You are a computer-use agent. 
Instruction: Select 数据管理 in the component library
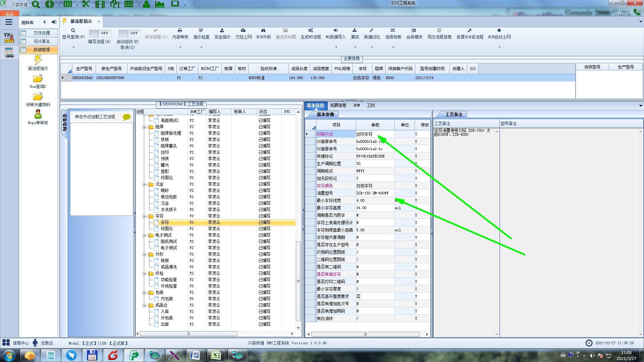pos(41,50)
